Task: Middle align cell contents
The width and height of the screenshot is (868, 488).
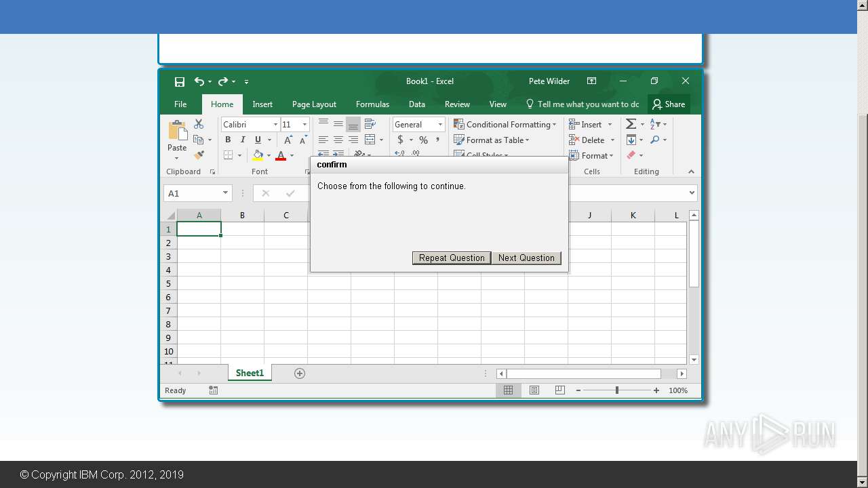Action: (x=338, y=124)
